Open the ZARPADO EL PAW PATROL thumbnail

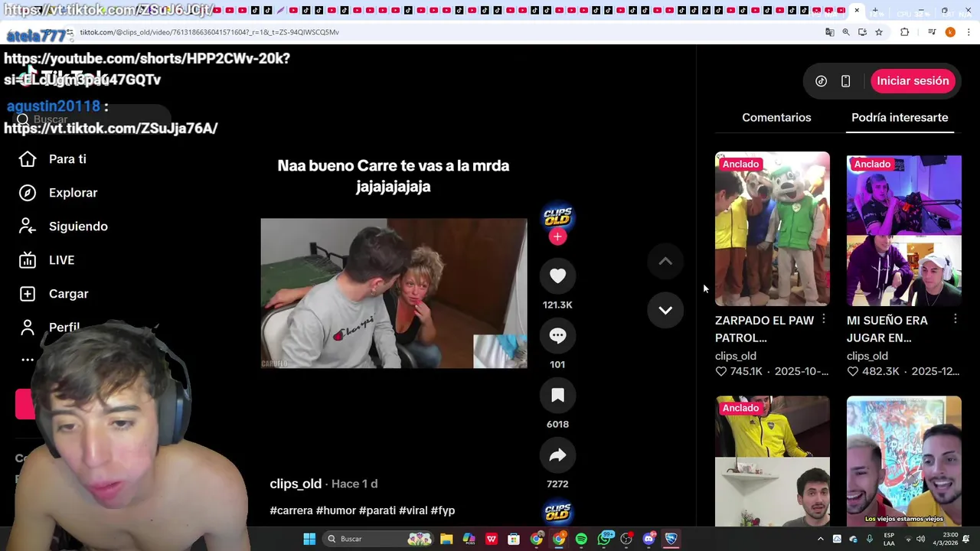773,229
